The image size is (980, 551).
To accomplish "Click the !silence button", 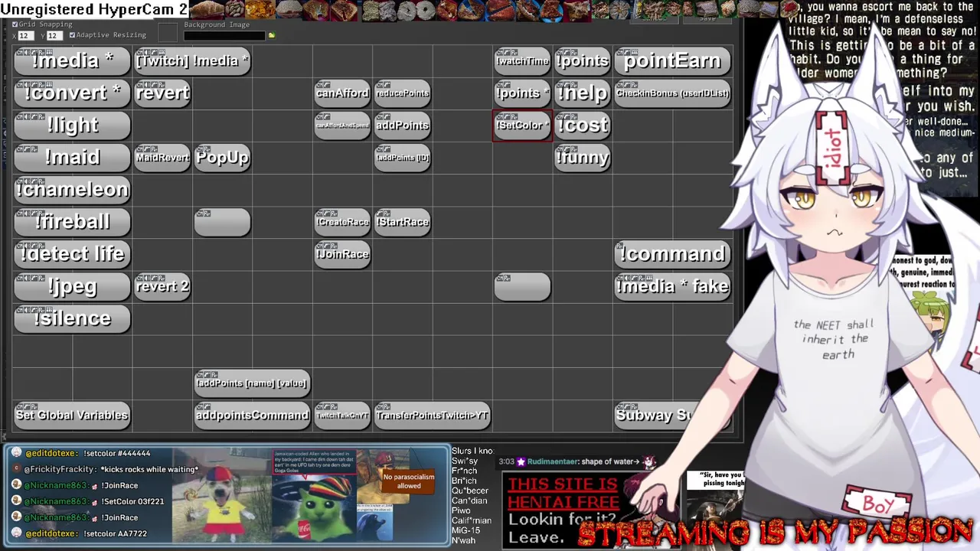I will click(x=73, y=318).
